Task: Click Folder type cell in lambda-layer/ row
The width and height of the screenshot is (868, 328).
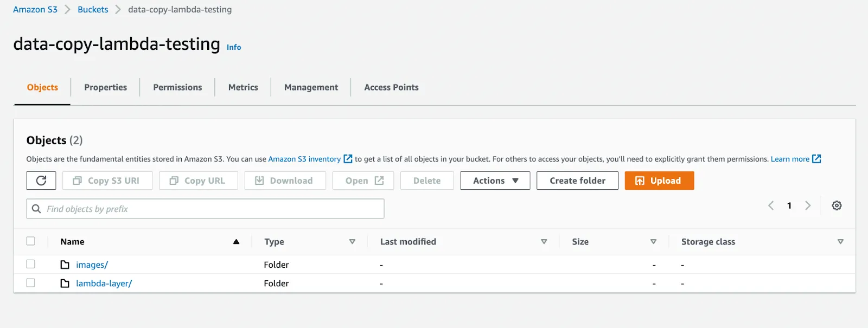Action: (x=276, y=283)
